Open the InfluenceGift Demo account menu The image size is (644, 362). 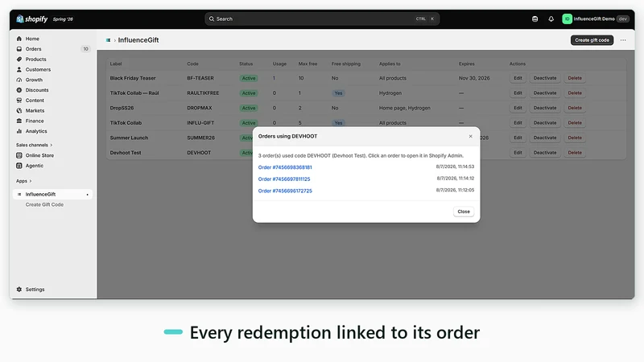click(x=596, y=19)
